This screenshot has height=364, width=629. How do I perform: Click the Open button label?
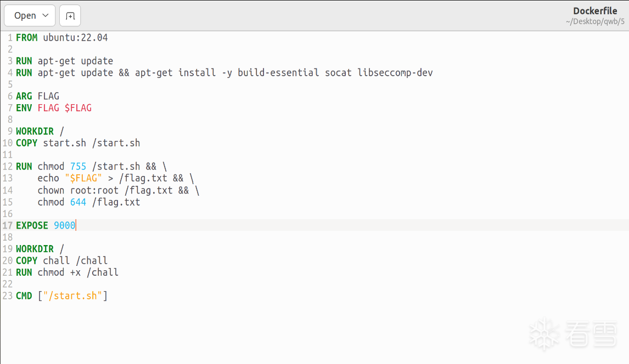pyautogui.click(x=25, y=16)
